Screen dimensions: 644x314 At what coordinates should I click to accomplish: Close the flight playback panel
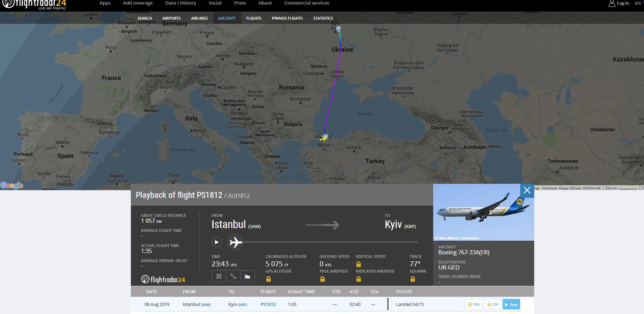pos(527,191)
